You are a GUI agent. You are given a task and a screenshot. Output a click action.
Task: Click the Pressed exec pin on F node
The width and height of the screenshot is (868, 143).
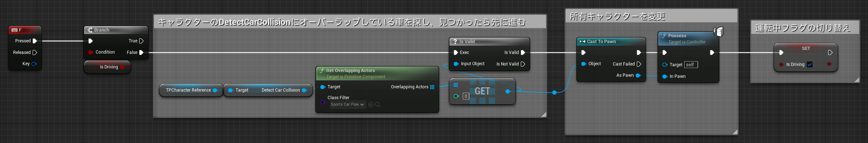(35, 41)
